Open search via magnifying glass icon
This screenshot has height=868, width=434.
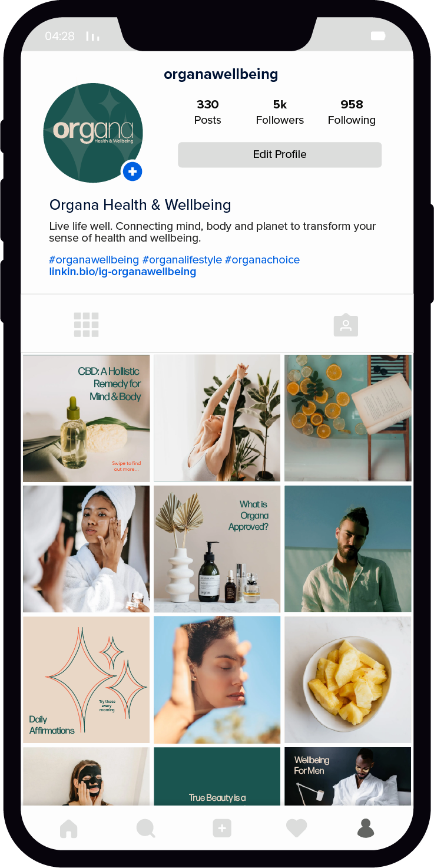pos(145,828)
